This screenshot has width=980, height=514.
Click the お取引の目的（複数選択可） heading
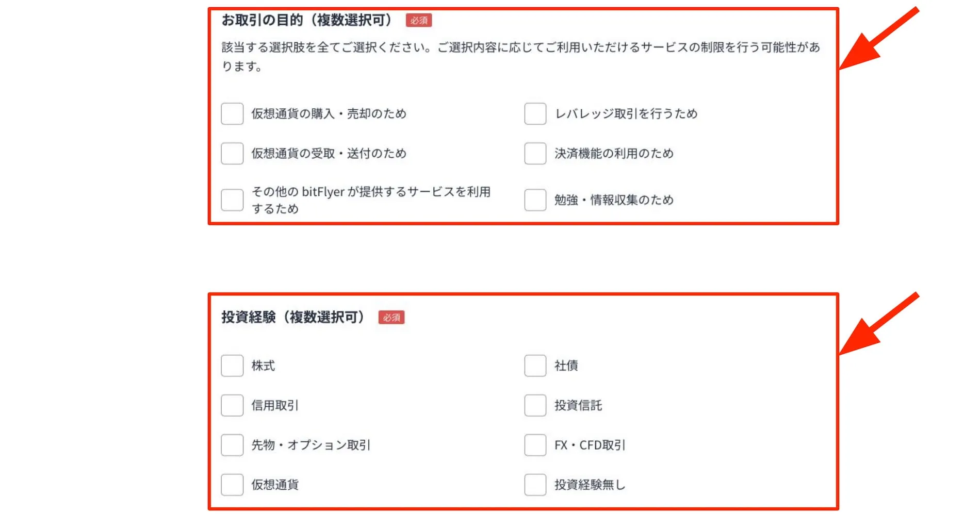pyautogui.click(x=308, y=20)
